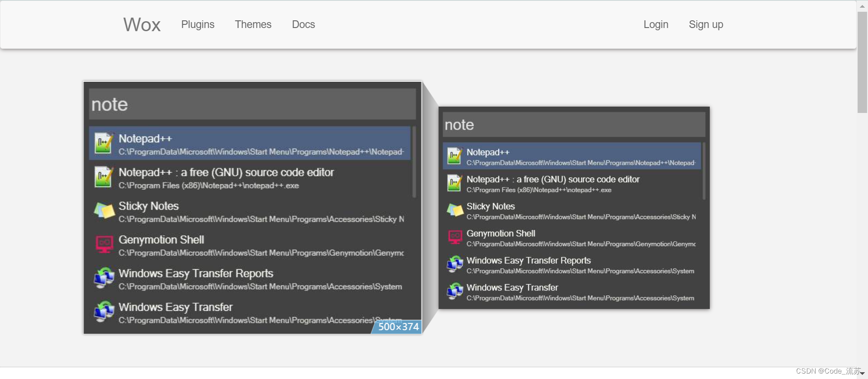Click Notepad++ source code editor icon in right preview
Image resolution: width=868 pixels, height=379 pixels.
(454, 183)
